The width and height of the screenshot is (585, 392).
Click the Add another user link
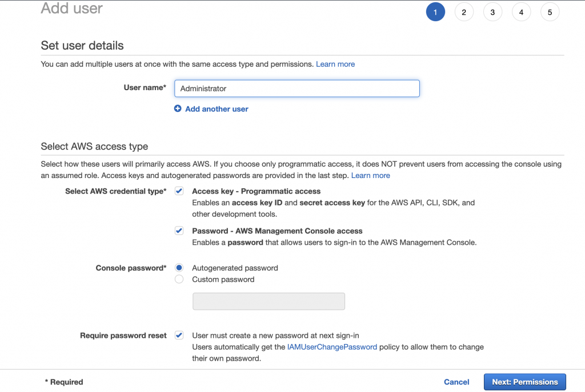217,109
